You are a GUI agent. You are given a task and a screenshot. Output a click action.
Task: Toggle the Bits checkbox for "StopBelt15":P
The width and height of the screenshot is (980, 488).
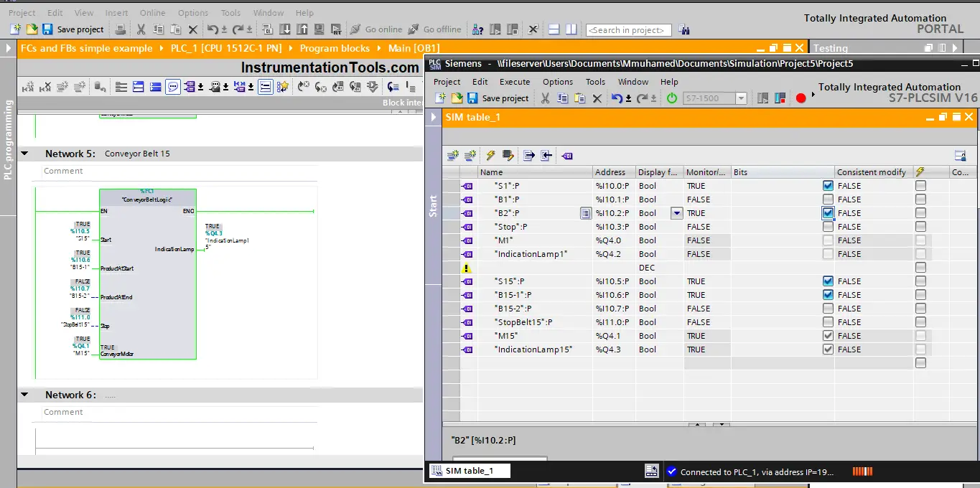point(828,322)
